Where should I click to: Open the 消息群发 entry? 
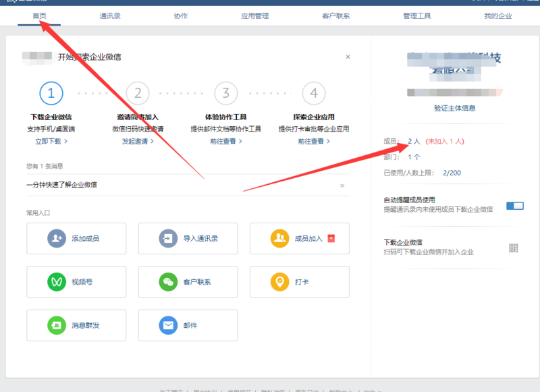pyautogui.click(x=76, y=325)
